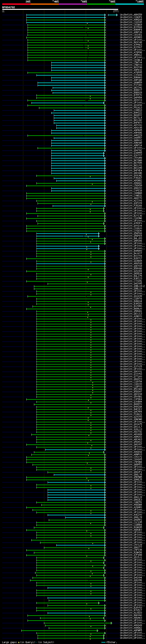Select the UniRef100_B6VC48 label
The height and width of the screenshot is (644, 146).
[131, 42]
